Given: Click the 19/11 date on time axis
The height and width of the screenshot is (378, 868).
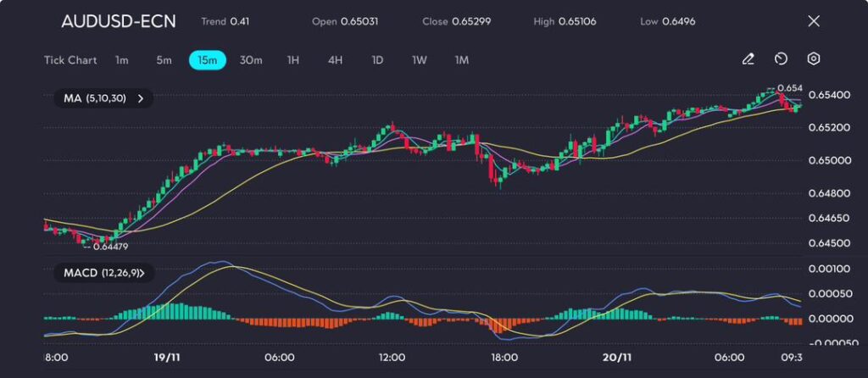Looking at the screenshot, I should pos(165,358).
